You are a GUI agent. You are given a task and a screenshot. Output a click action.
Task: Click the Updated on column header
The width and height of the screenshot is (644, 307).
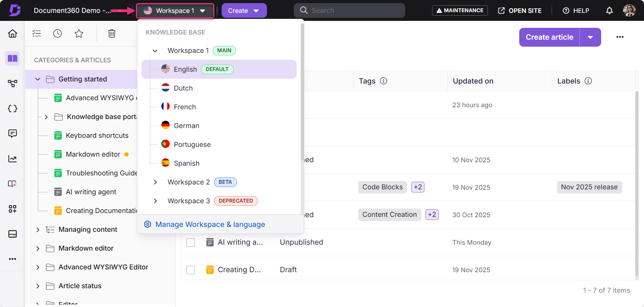point(473,81)
